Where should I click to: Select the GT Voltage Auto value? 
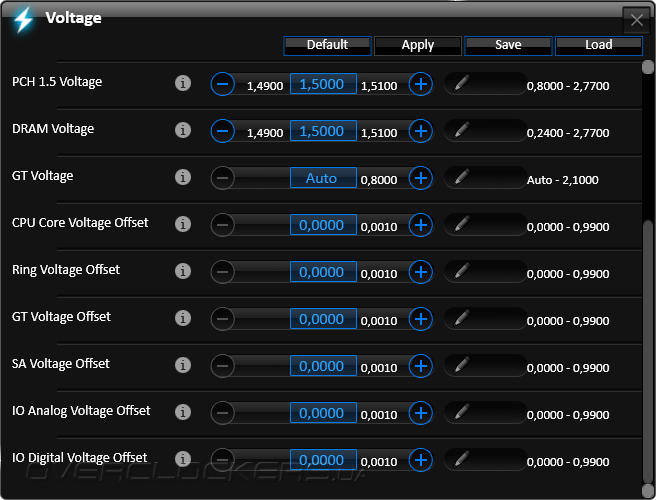click(323, 178)
